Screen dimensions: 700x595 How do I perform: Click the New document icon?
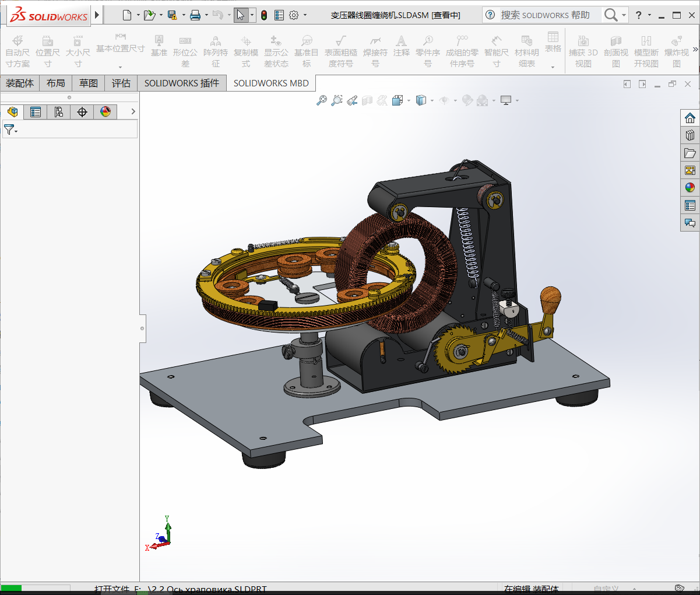(x=127, y=15)
